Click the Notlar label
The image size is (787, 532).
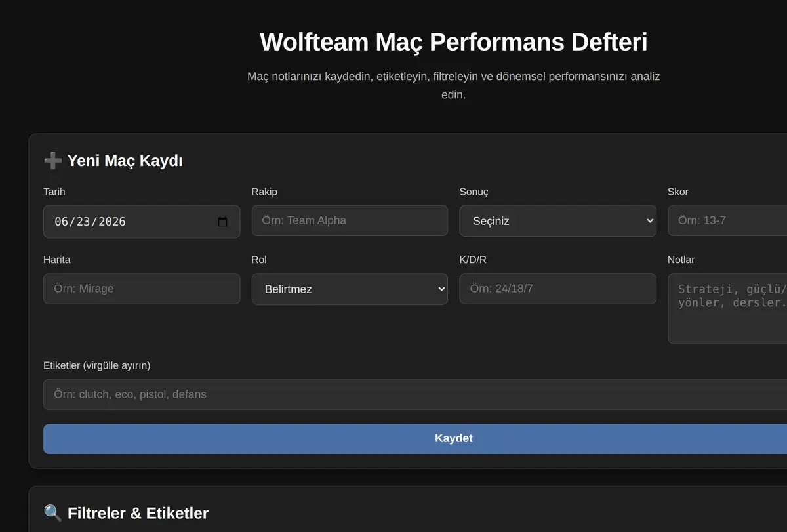[x=681, y=260]
